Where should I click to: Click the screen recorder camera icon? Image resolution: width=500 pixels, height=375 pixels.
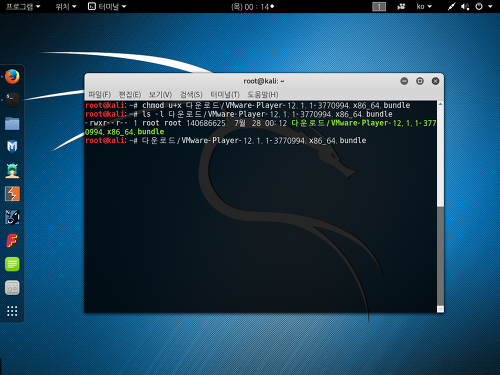pyautogui.click(x=401, y=6)
